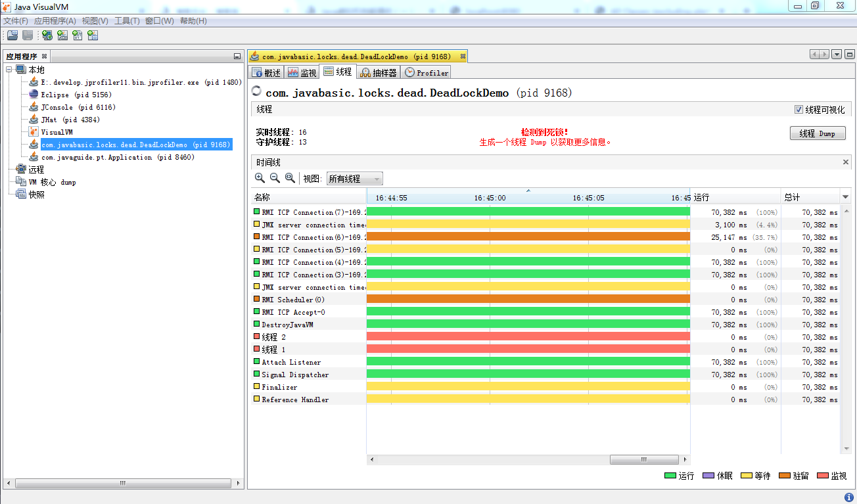This screenshot has height=504, width=857.
Task: Open the 应用程序(A) menu
Action: (x=55, y=21)
